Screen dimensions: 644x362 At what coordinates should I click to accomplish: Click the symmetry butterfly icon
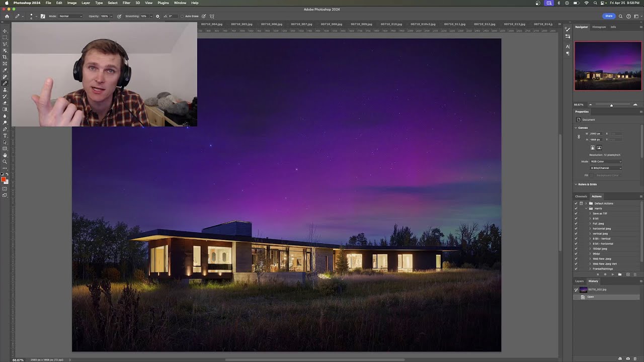tap(212, 16)
